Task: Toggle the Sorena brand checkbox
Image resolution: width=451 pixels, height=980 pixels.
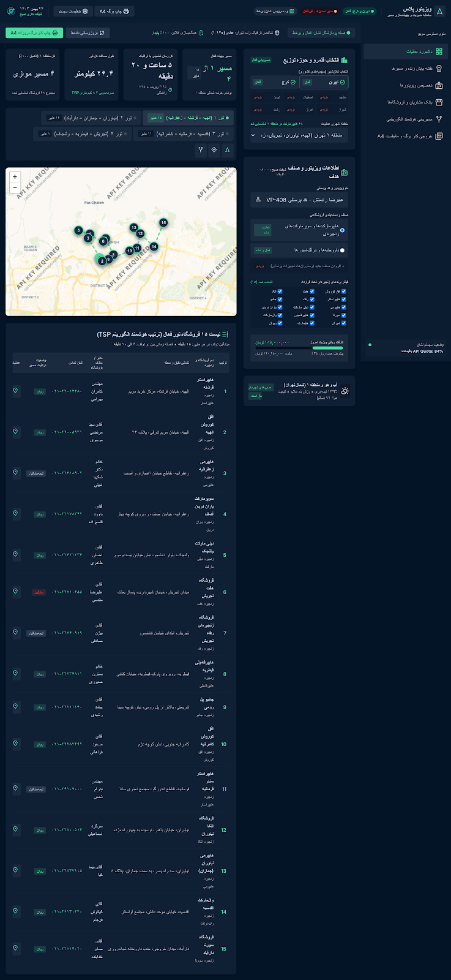Action: coord(344,315)
